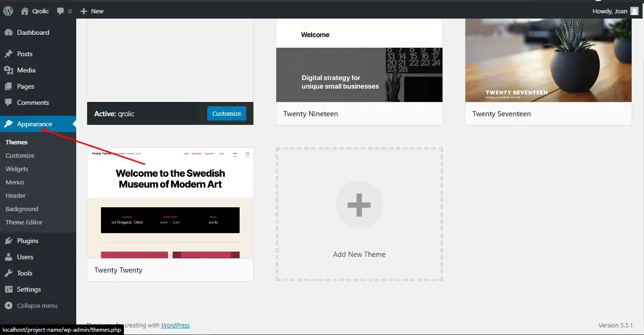This screenshot has width=644, height=335.
Task: Click the Media icon in sidebar
Action: [x=9, y=70]
